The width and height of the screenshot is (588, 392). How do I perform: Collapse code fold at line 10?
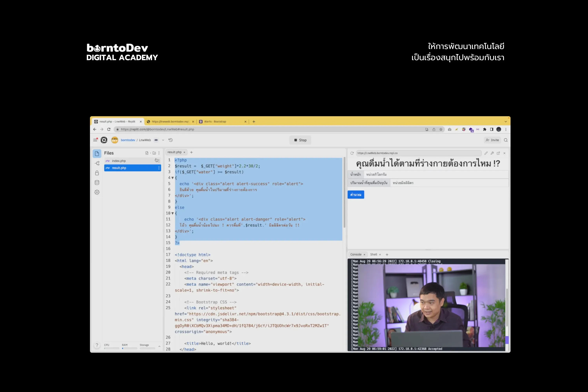click(x=172, y=213)
